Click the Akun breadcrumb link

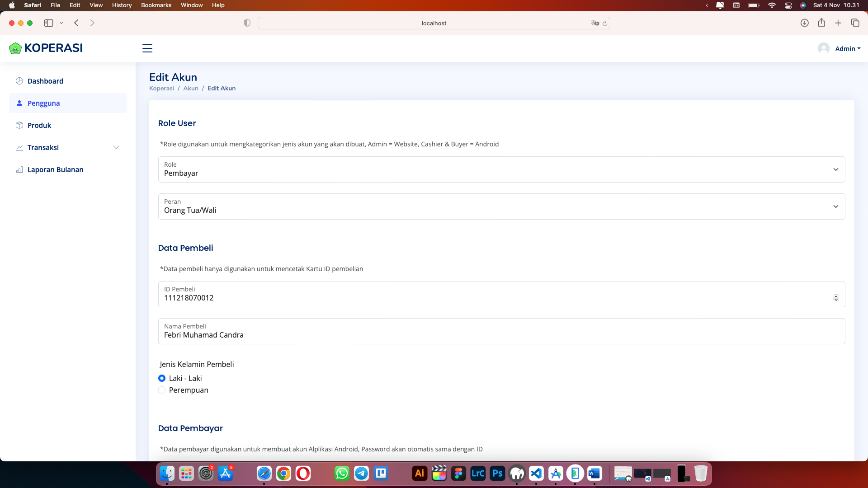190,88
